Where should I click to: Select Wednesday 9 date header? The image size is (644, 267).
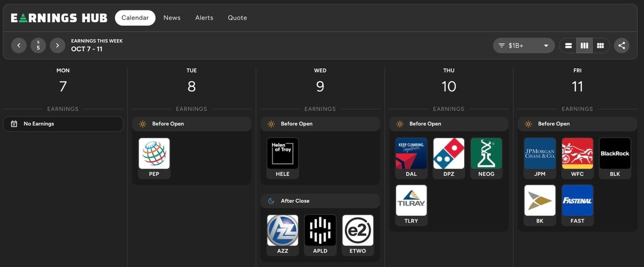click(320, 81)
